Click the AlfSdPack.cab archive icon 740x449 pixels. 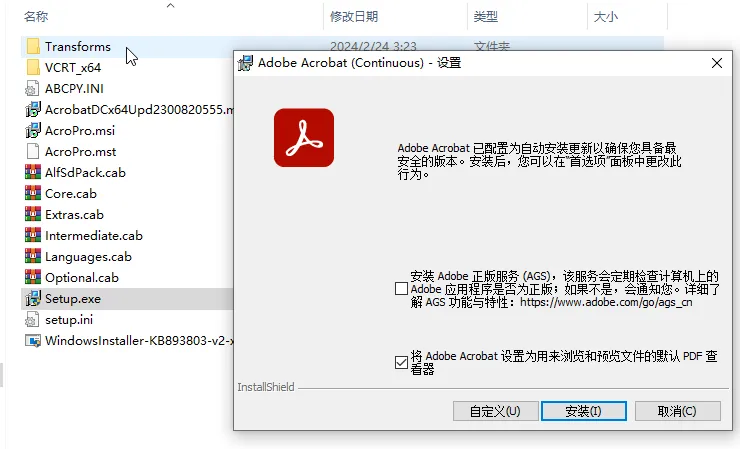[x=33, y=172]
